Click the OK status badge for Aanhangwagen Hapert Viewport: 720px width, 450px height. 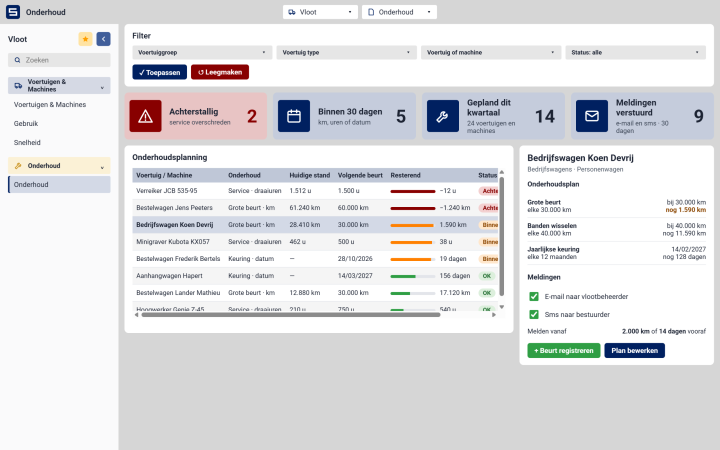pyautogui.click(x=487, y=276)
